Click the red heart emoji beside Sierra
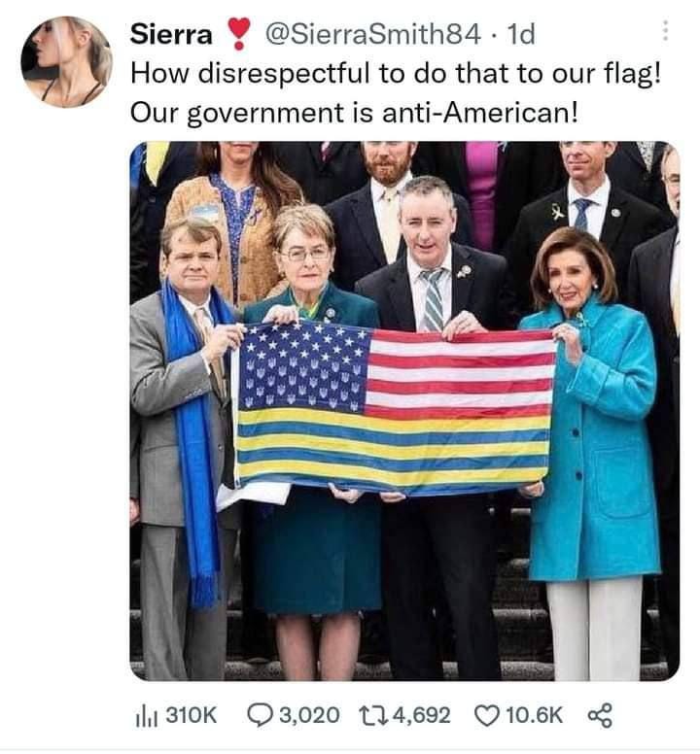 [x=238, y=34]
